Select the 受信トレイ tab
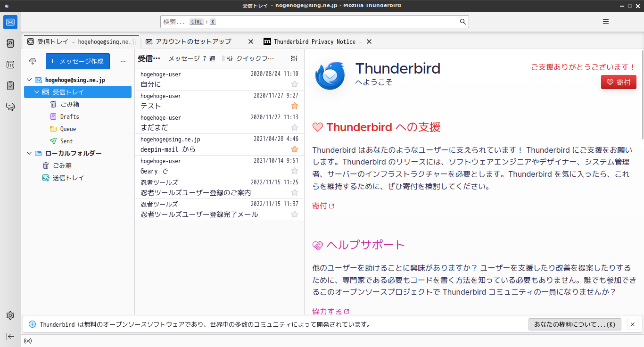The image size is (644, 347). [x=82, y=41]
